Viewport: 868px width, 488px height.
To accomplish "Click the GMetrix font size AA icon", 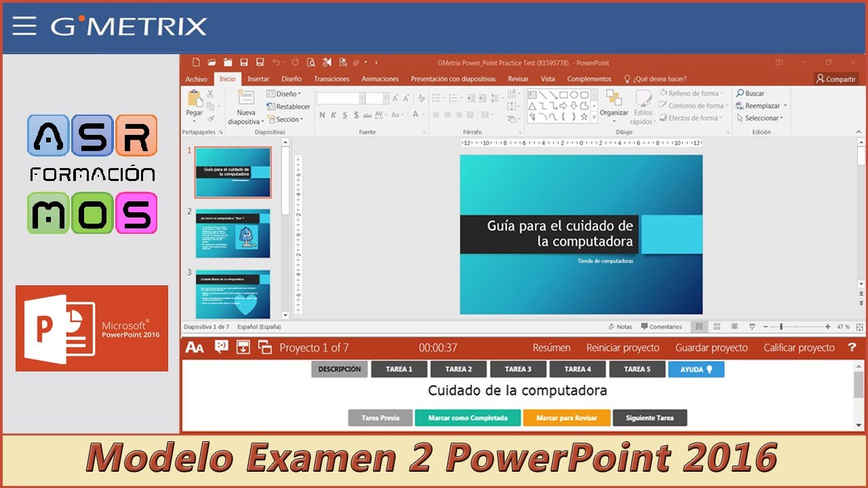I will [x=195, y=348].
